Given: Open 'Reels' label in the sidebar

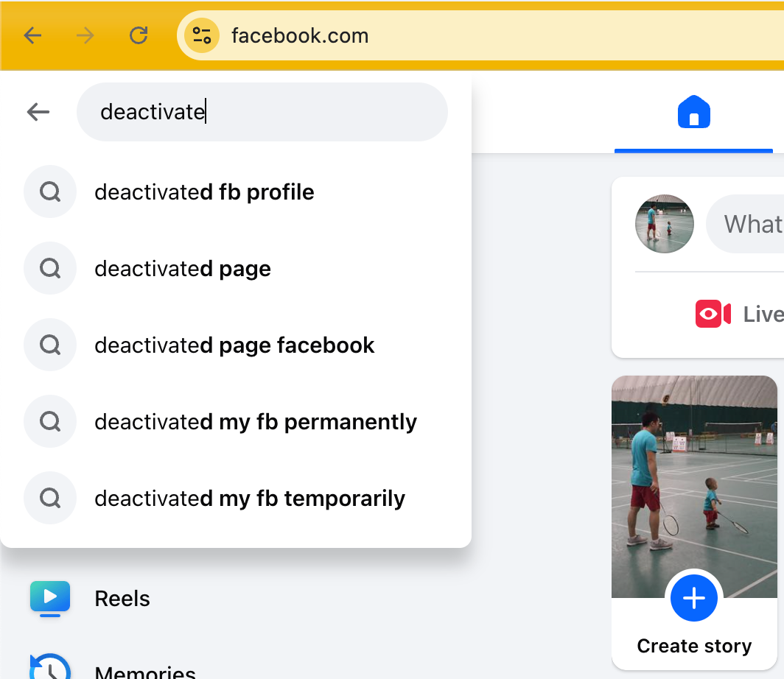Looking at the screenshot, I should tap(122, 599).
